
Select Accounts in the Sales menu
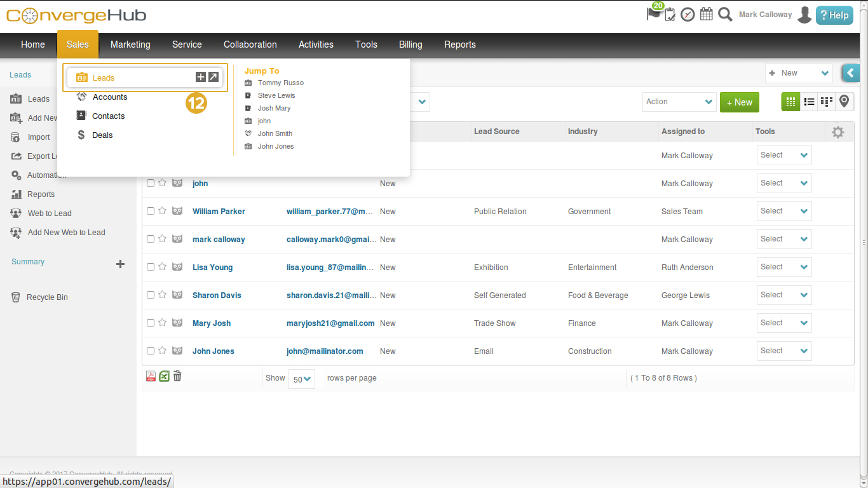pos(110,97)
